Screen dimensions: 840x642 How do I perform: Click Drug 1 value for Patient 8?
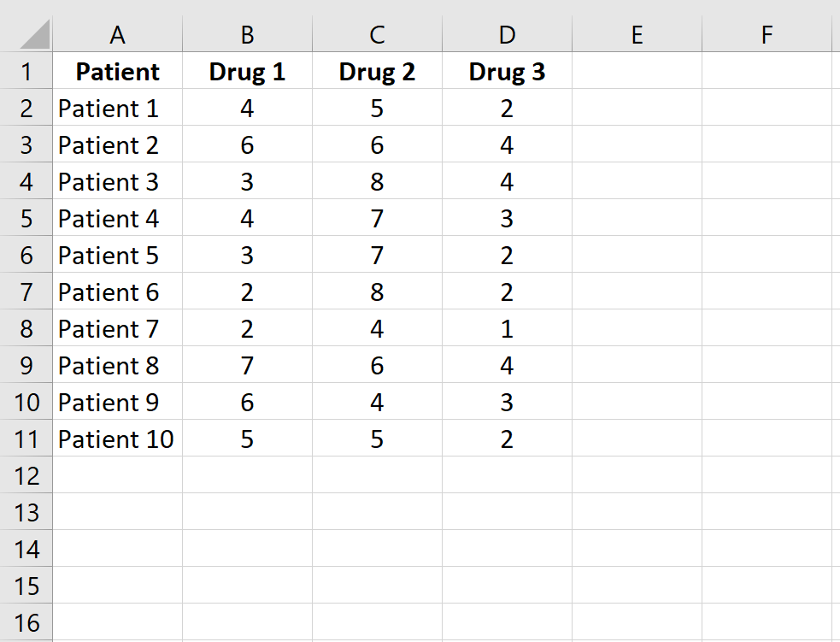coord(247,366)
